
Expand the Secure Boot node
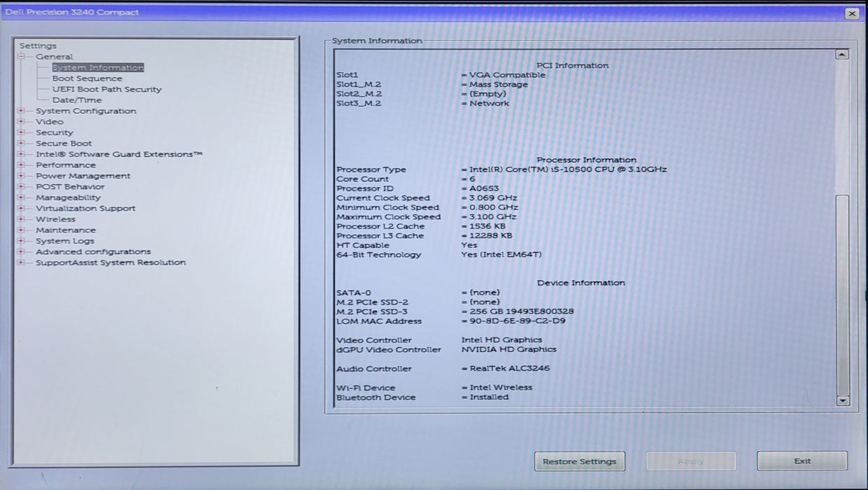[21, 143]
